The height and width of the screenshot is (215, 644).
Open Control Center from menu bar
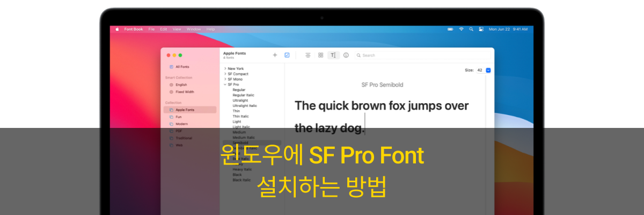point(481,29)
